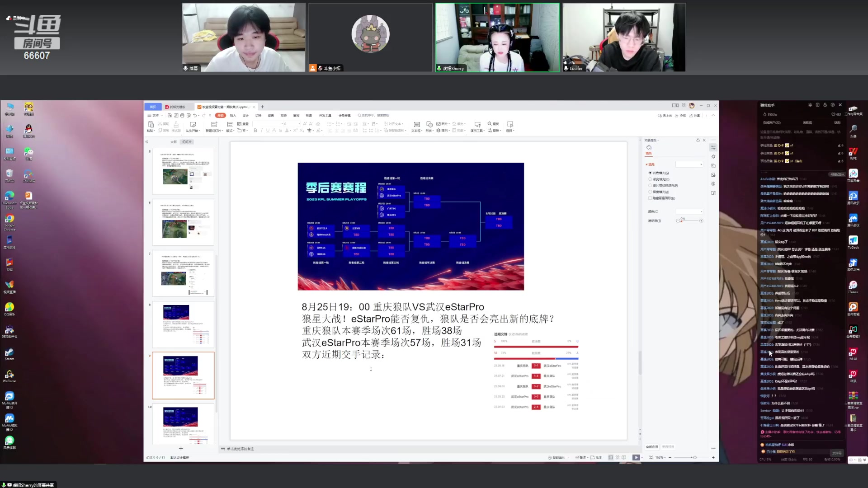This screenshot has height=488, width=868.
Task: Select 渐变填充(G) gradient fill radio button
Action: (651, 179)
